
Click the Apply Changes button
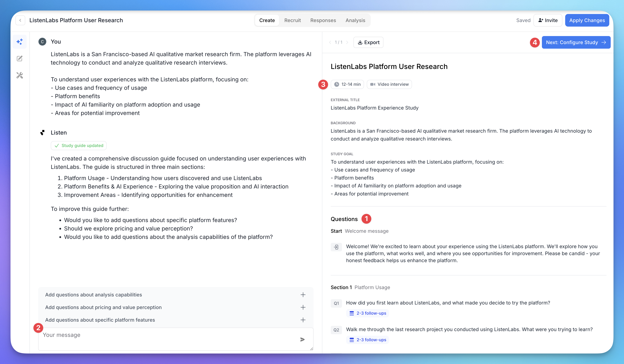click(x=587, y=20)
